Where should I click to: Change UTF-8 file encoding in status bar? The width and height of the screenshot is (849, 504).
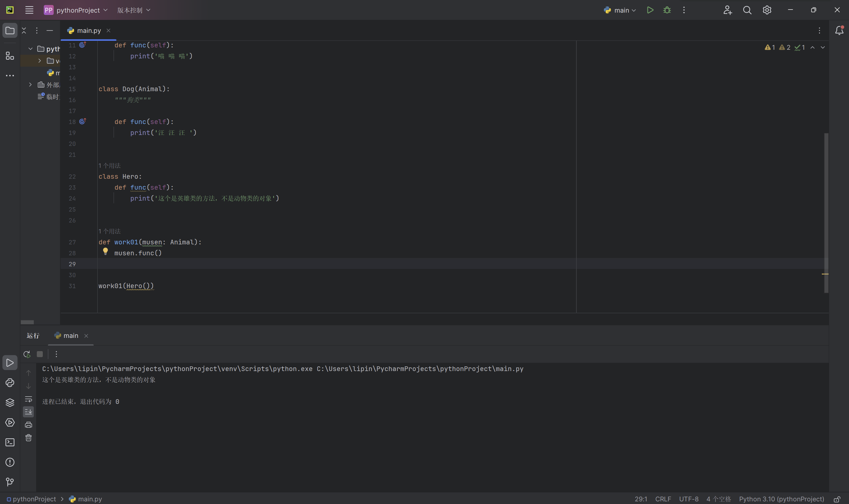[689, 499]
